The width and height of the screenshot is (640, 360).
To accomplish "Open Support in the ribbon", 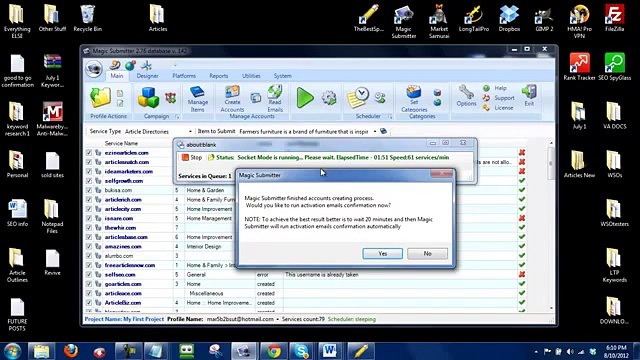I will point(498,98).
